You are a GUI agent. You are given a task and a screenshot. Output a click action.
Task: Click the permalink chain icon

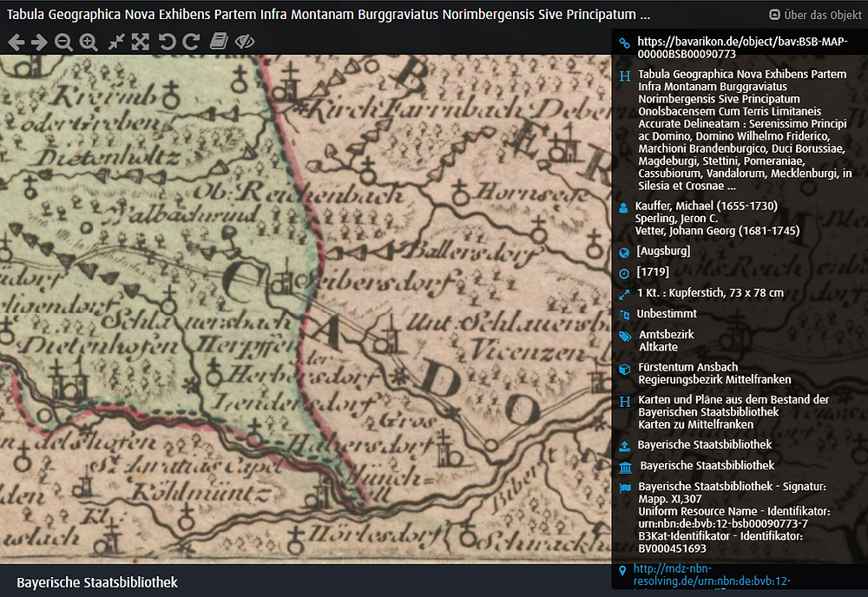(624, 43)
